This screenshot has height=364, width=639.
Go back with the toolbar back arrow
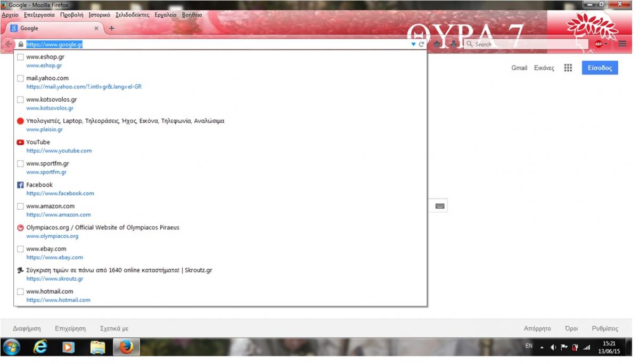[7, 44]
